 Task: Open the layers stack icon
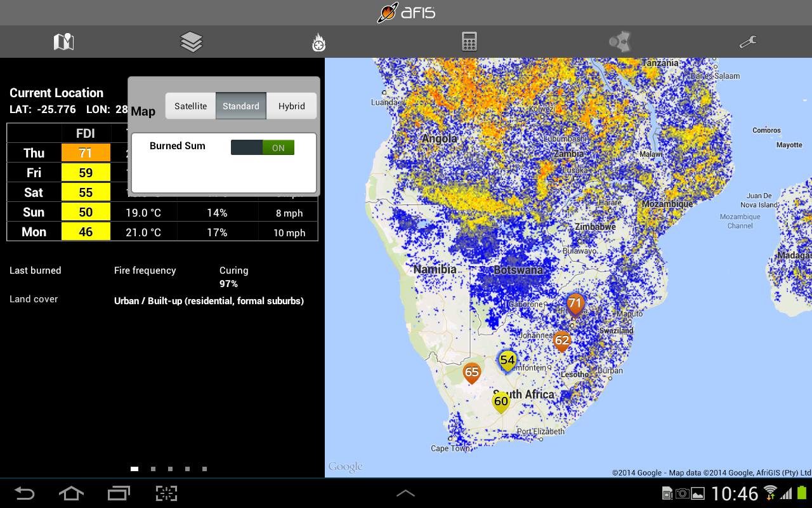click(191, 42)
